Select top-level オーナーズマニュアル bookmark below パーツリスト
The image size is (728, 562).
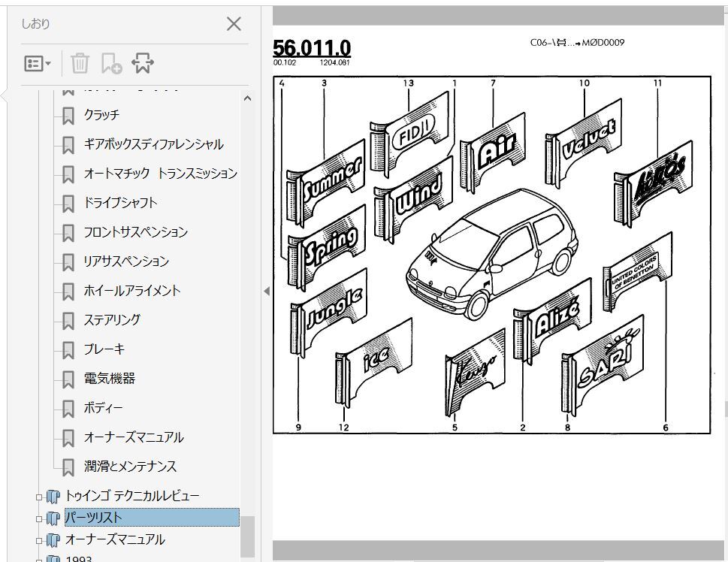click(115, 539)
